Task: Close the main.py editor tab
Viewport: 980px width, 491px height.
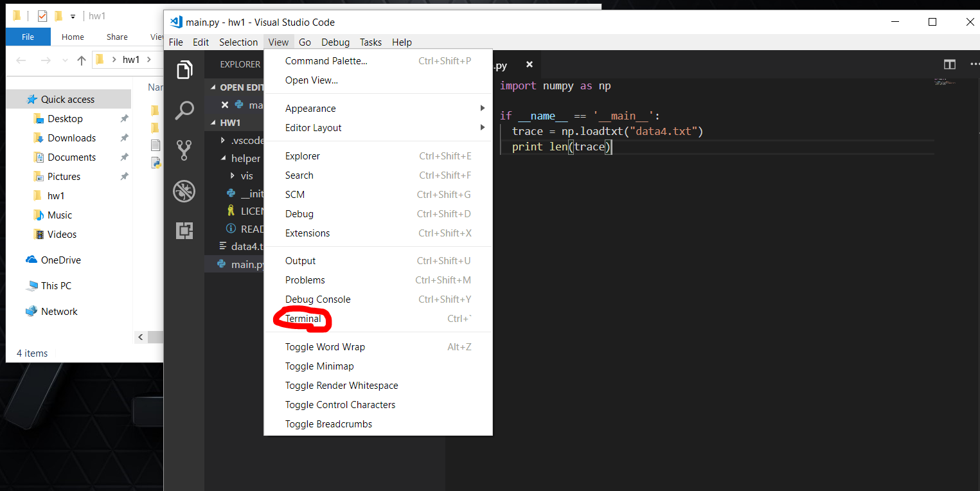Action: click(530, 65)
